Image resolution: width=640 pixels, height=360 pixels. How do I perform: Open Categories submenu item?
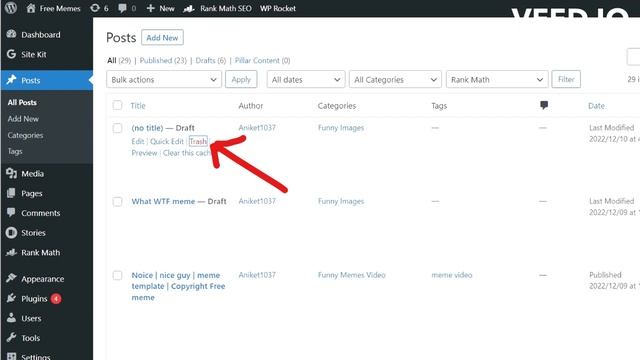tap(25, 135)
